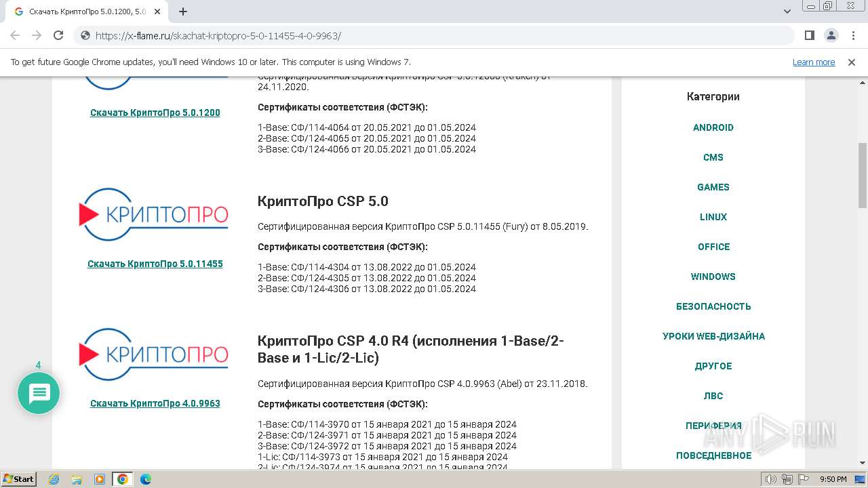The image size is (868, 488).
Task: Open Windows Media Player from taskbar
Action: [x=100, y=479]
